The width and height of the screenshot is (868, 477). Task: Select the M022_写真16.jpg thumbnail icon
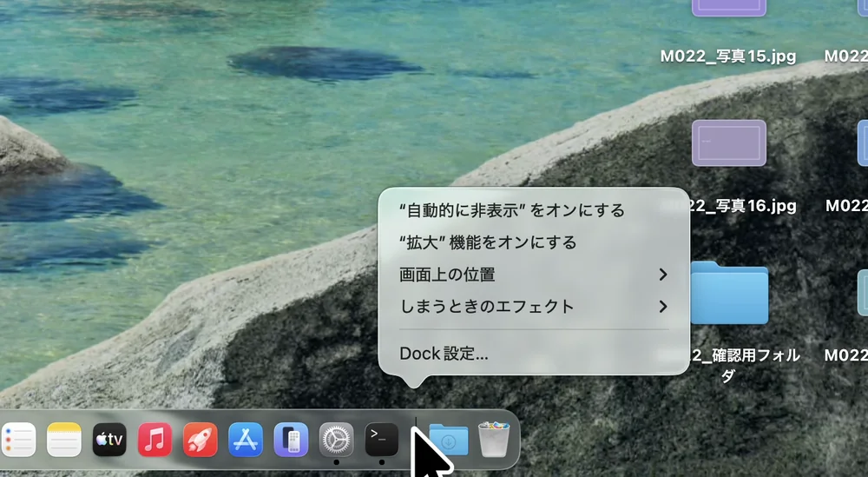coord(729,143)
